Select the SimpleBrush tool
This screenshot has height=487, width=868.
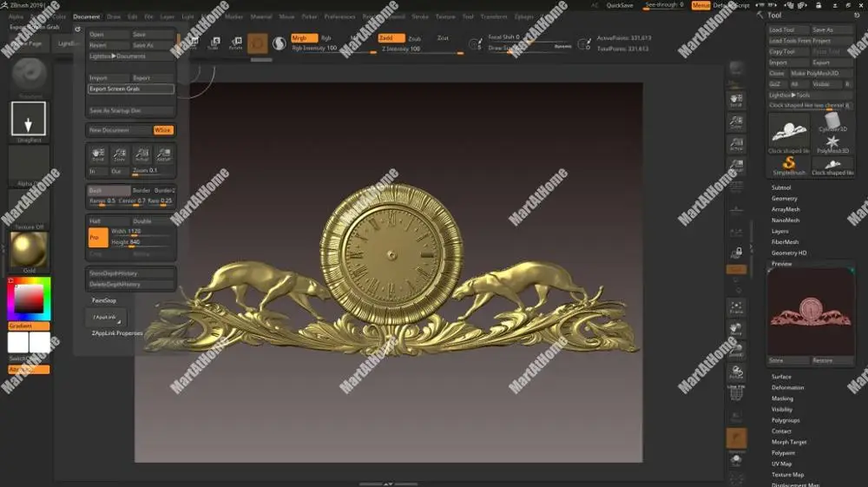click(789, 166)
